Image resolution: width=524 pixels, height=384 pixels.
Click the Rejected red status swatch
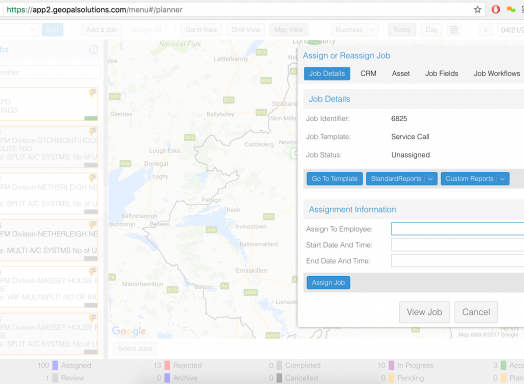point(167,365)
